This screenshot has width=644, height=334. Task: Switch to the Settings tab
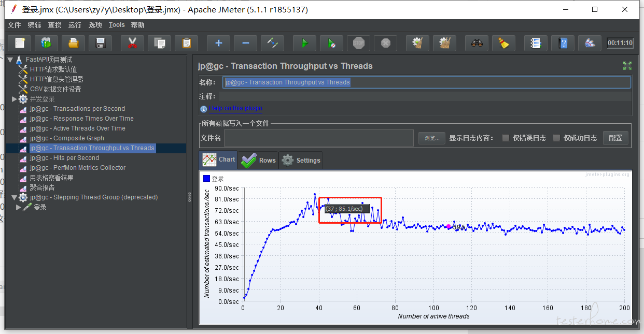(301, 160)
